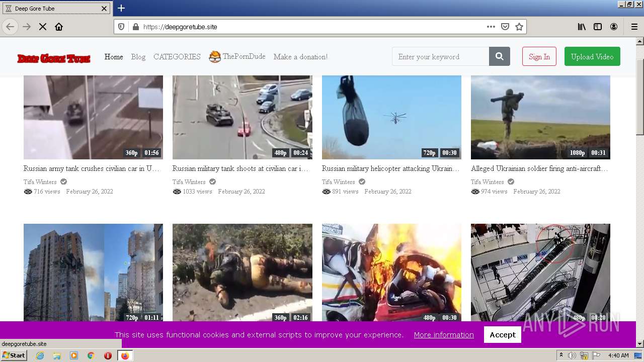Open the Windows Start menu
The width and height of the screenshot is (644, 362).
click(14, 355)
